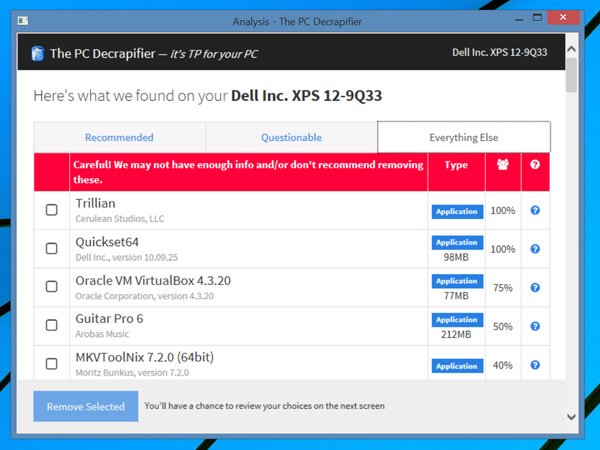This screenshot has width=600, height=450.
Task: Minimize the PC Decrapifier window
Action: tap(519, 20)
